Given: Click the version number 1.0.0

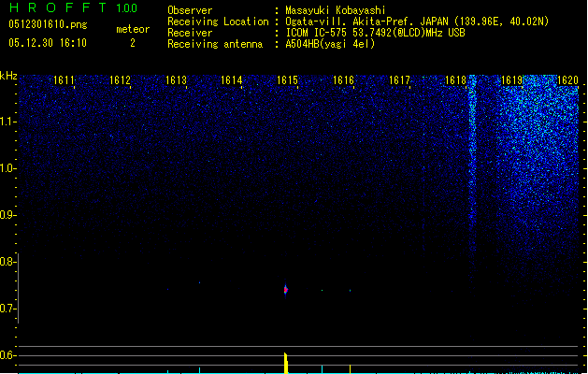Looking at the screenshot, I should (x=126, y=8).
